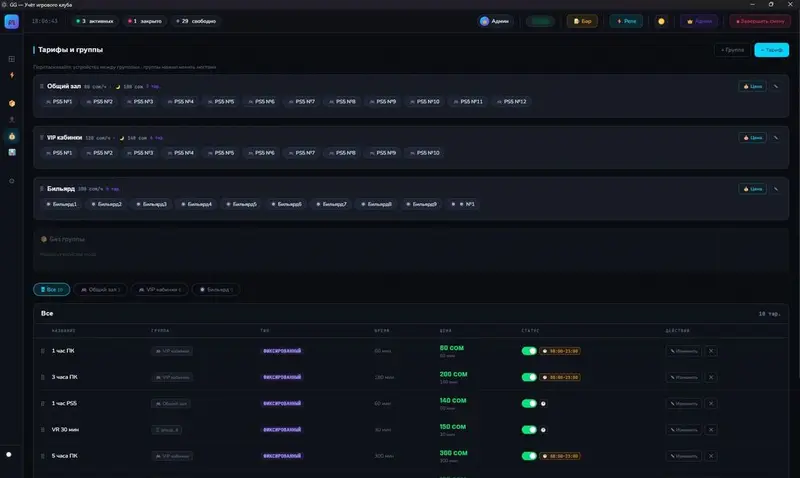The image size is (800, 478).
Task: Click the drag handle beside the Бильярд title
Action: pos(42,189)
